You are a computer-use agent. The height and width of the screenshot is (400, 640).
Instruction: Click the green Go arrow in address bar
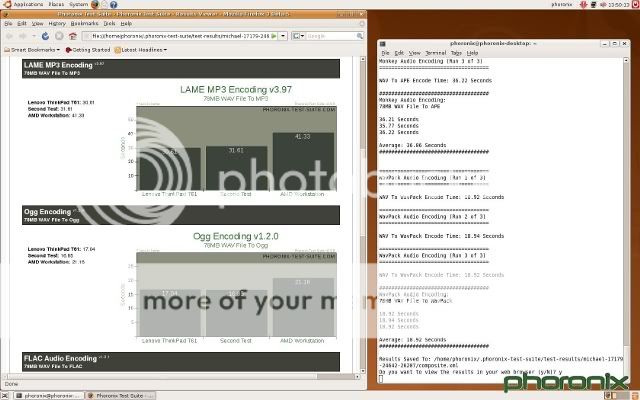(274, 36)
